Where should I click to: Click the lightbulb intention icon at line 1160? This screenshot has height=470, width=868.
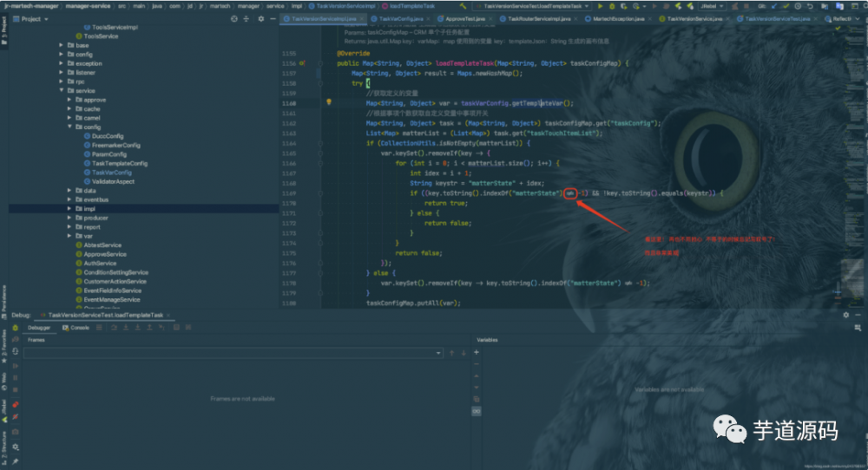[x=329, y=102]
